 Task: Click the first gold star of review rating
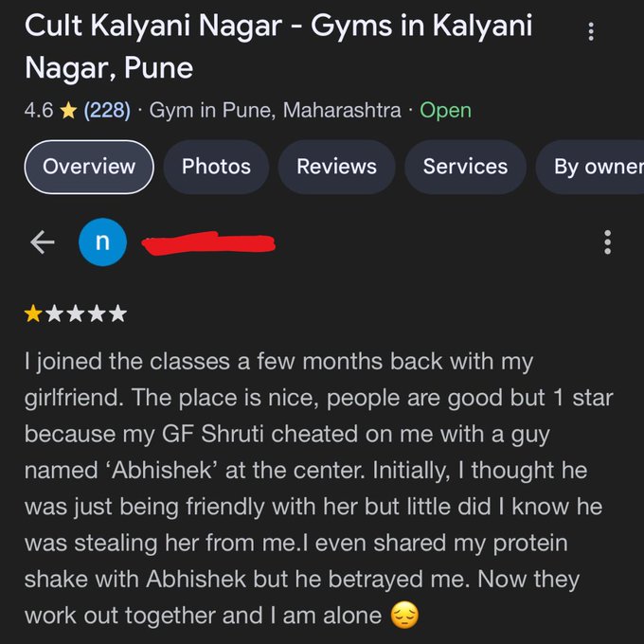[x=33, y=313]
